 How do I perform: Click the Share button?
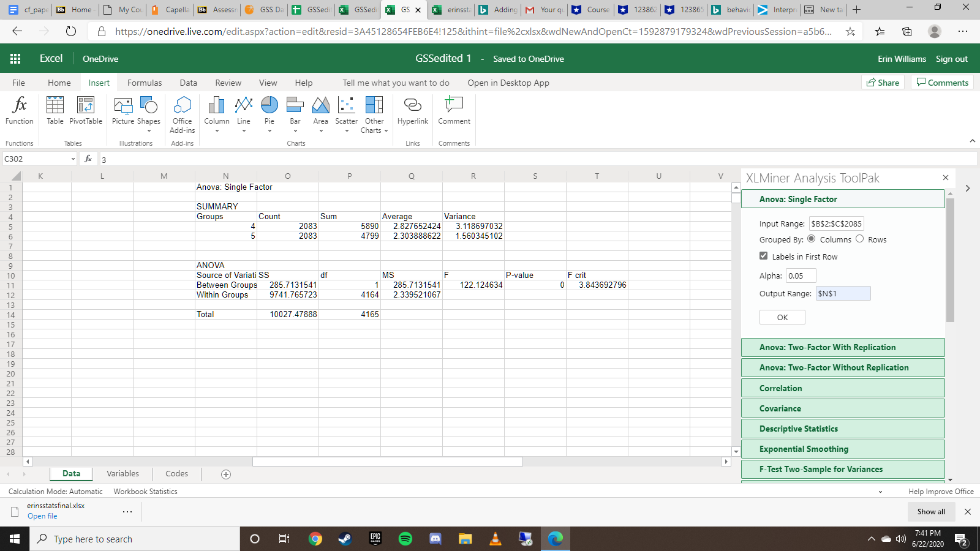(x=883, y=83)
